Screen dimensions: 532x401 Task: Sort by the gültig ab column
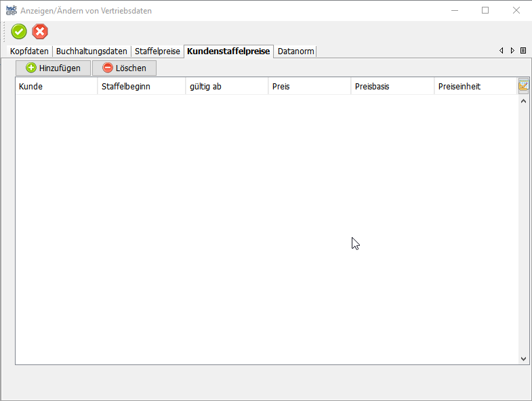[x=226, y=87]
